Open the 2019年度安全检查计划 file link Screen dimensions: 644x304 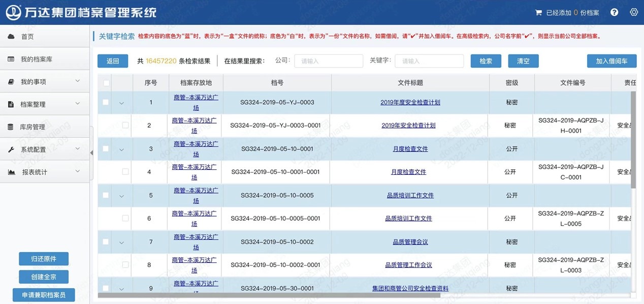tap(410, 102)
